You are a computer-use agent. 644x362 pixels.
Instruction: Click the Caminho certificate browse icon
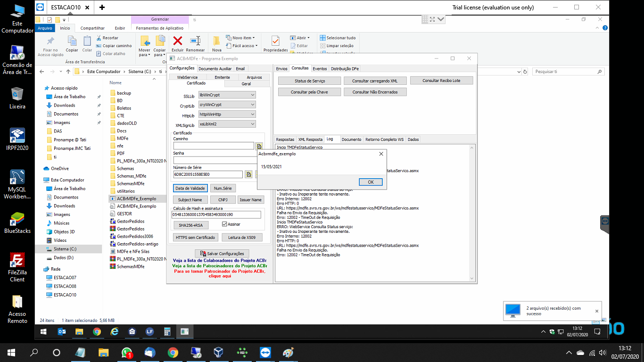[259, 146]
